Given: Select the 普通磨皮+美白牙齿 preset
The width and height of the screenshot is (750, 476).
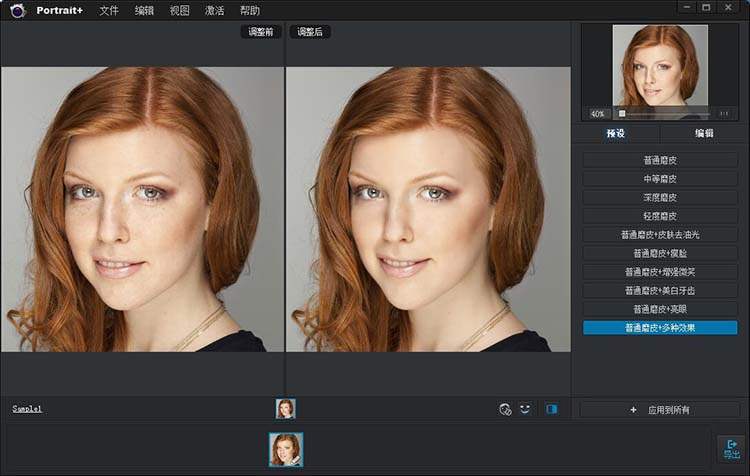Looking at the screenshot, I should (x=660, y=290).
